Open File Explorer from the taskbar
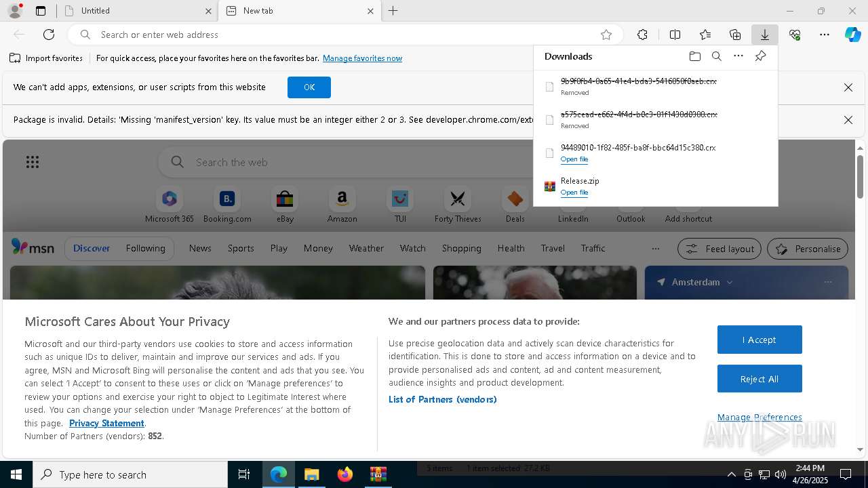 click(312, 474)
